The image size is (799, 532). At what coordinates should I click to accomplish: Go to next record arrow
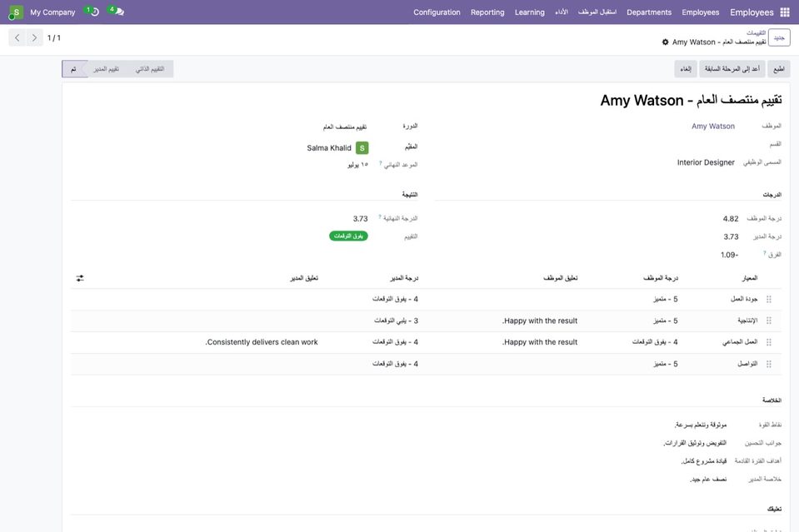34,37
